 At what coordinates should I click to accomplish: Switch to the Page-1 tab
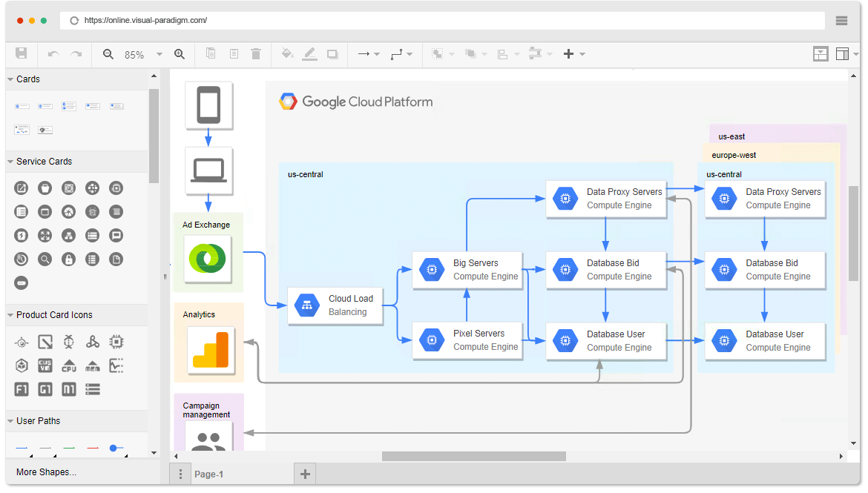coord(208,474)
